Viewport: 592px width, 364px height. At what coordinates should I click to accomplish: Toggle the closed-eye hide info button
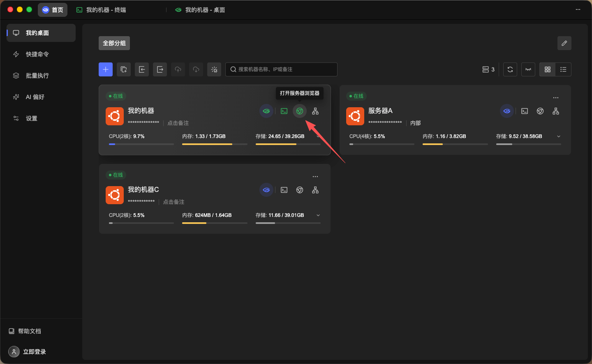coord(528,69)
